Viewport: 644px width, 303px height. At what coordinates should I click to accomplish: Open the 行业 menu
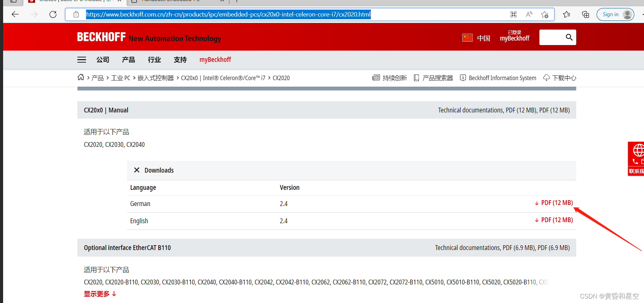154,60
